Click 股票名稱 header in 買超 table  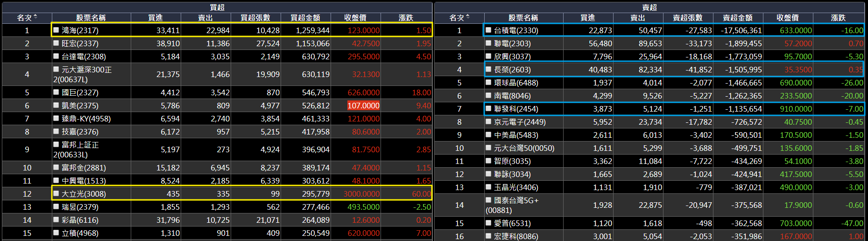coord(91,18)
